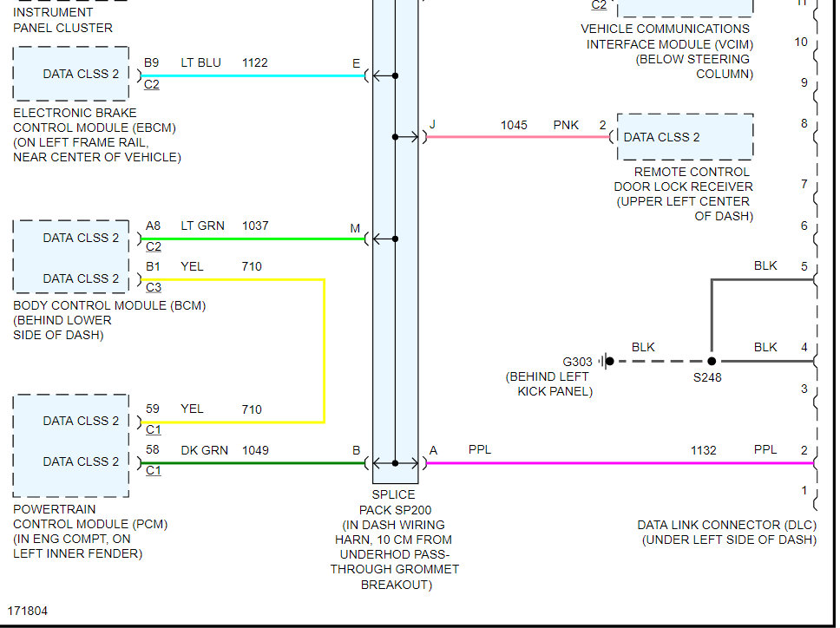
Task: Click the Remote Control Door Lock Receiver label
Action: pos(684,193)
